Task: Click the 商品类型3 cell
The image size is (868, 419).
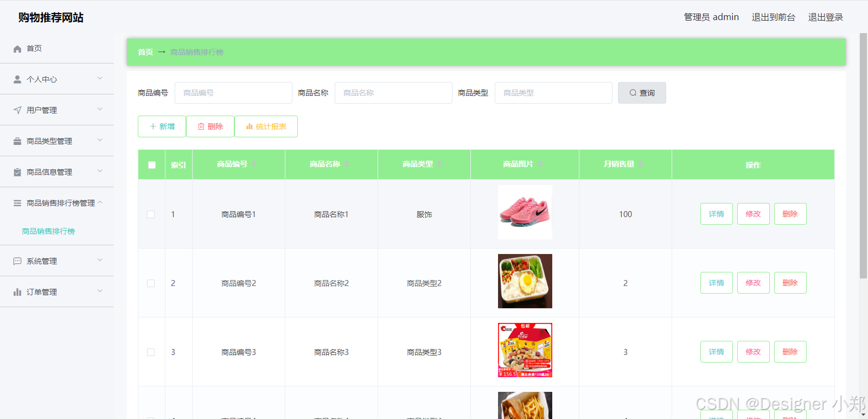Action: pos(424,352)
